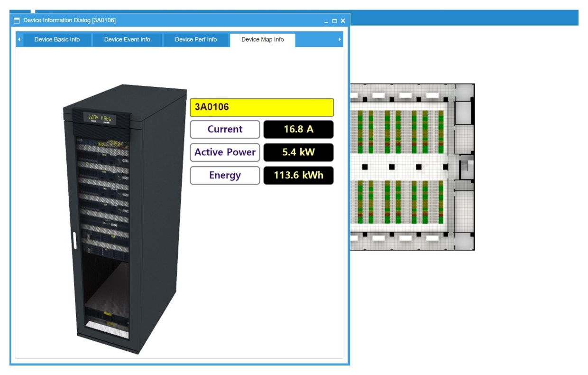Select the Device Perf Info tab
Viewport: 588px width, 375px height.
[x=196, y=40]
